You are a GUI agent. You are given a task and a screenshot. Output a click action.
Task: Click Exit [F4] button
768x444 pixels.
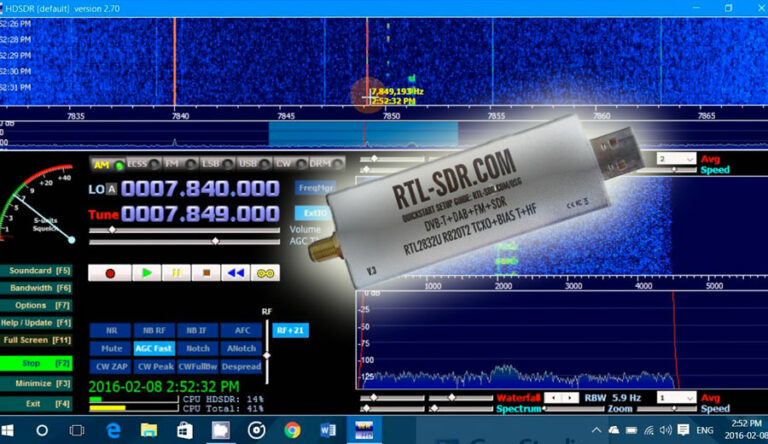tap(36, 403)
